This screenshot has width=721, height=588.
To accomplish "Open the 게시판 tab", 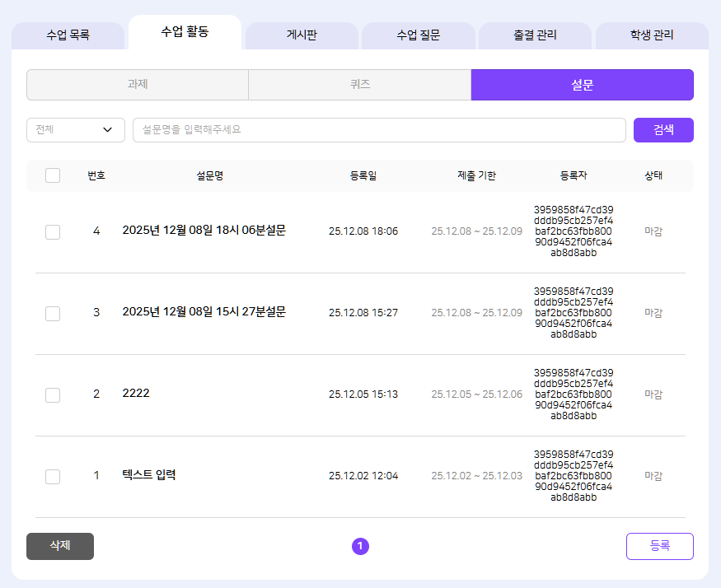I will (302, 35).
